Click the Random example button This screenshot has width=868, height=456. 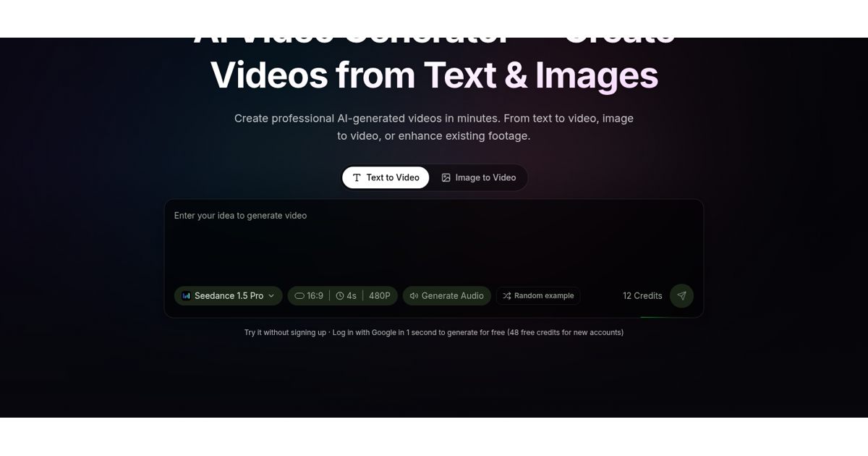click(538, 295)
